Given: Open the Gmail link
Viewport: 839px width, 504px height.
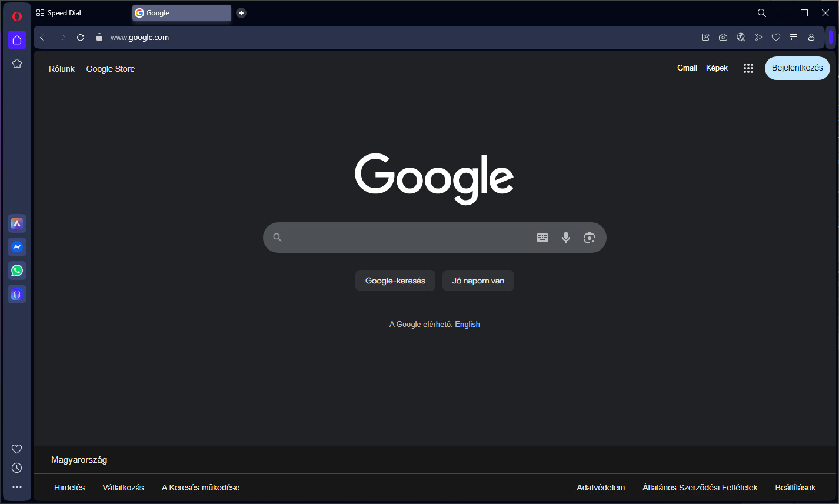Looking at the screenshot, I should coord(687,68).
